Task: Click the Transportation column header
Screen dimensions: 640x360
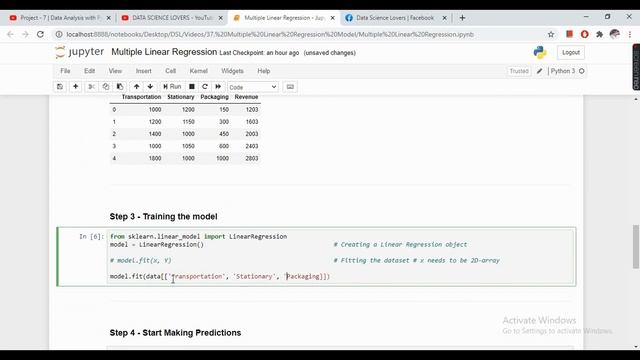Action: 141,97
